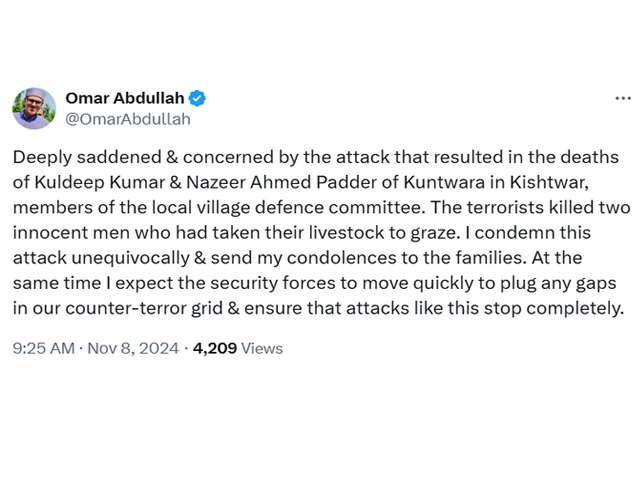
Task: Click the blue verified checkmark badge
Action: click(197, 98)
